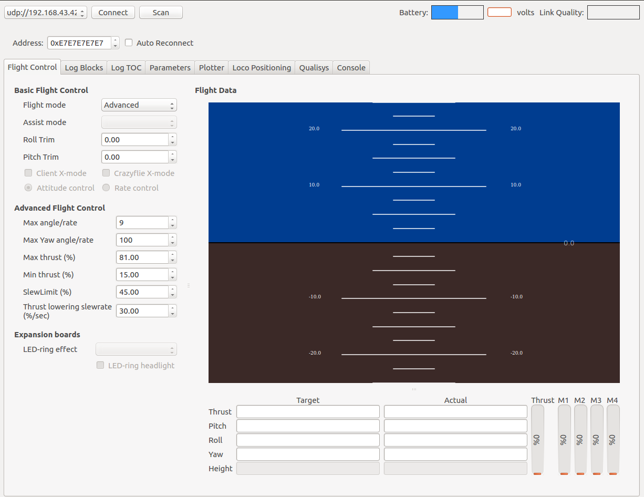Open the Address combo box arrow
The height and width of the screenshot is (497, 644).
[115, 43]
